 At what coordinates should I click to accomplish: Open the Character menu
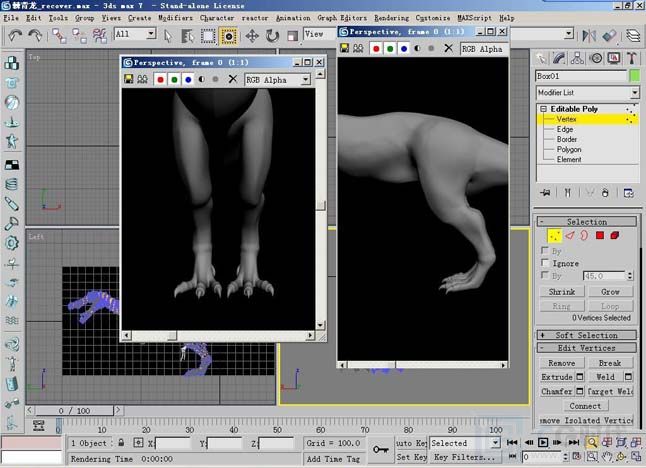click(x=217, y=18)
